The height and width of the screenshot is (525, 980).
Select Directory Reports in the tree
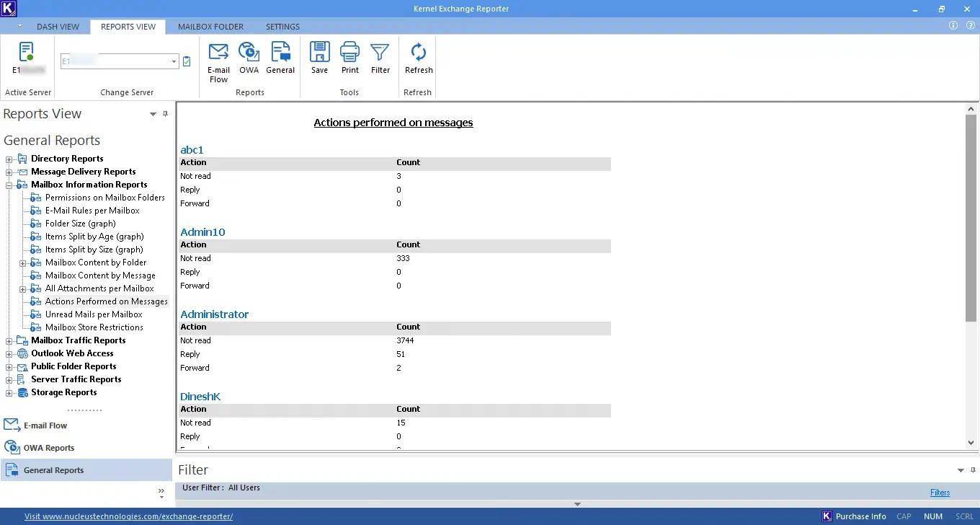pyautogui.click(x=67, y=159)
